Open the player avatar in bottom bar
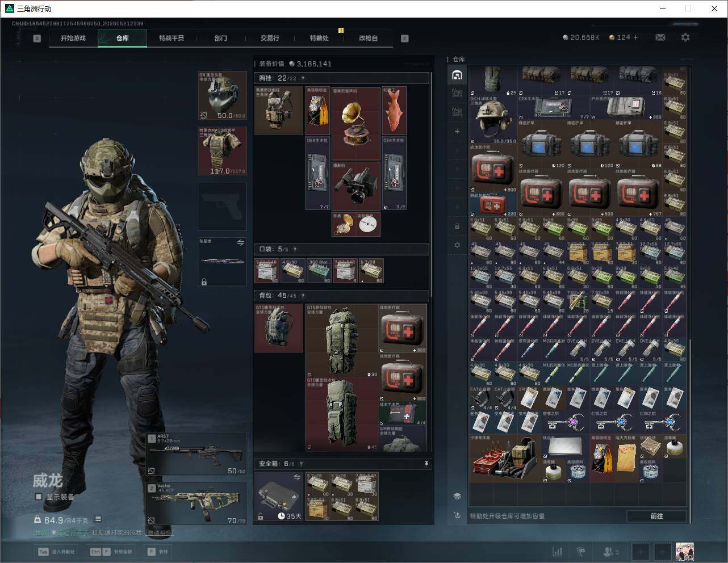Screen dimensions: 728x563 pyautogui.click(x=684, y=551)
